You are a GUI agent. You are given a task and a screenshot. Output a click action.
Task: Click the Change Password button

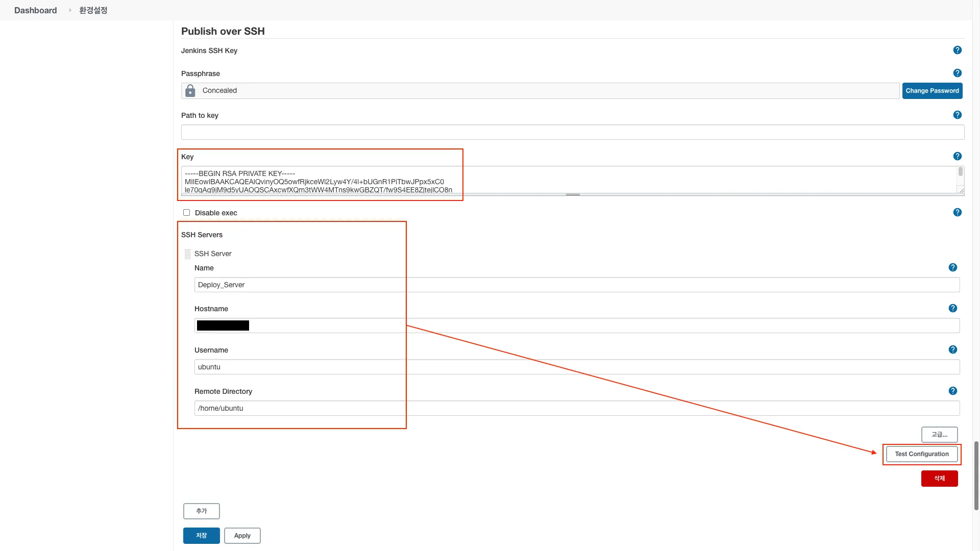[x=932, y=91]
